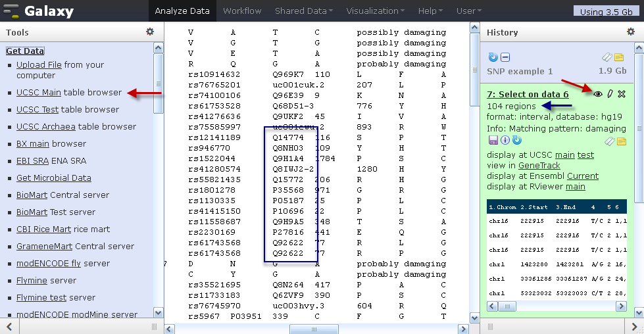644x334 pixels.
Task: Open Get Microbial Data tool
Action: (54, 178)
